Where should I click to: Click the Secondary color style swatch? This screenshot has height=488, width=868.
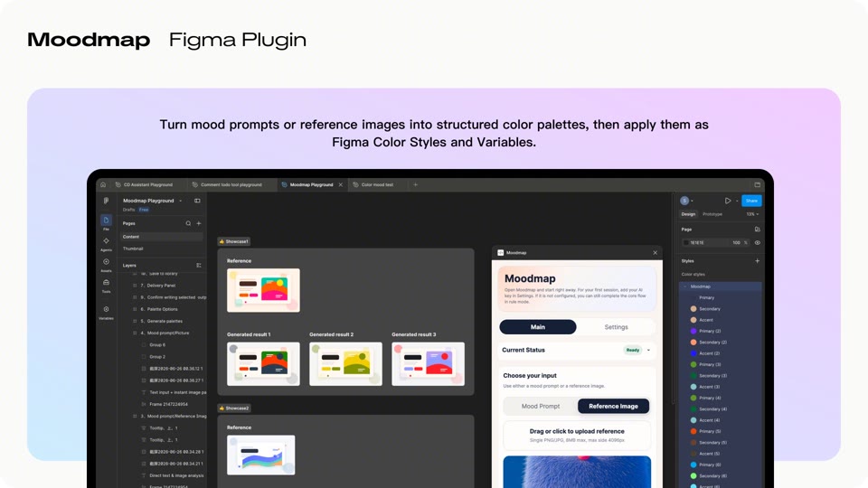click(x=693, y=309)
